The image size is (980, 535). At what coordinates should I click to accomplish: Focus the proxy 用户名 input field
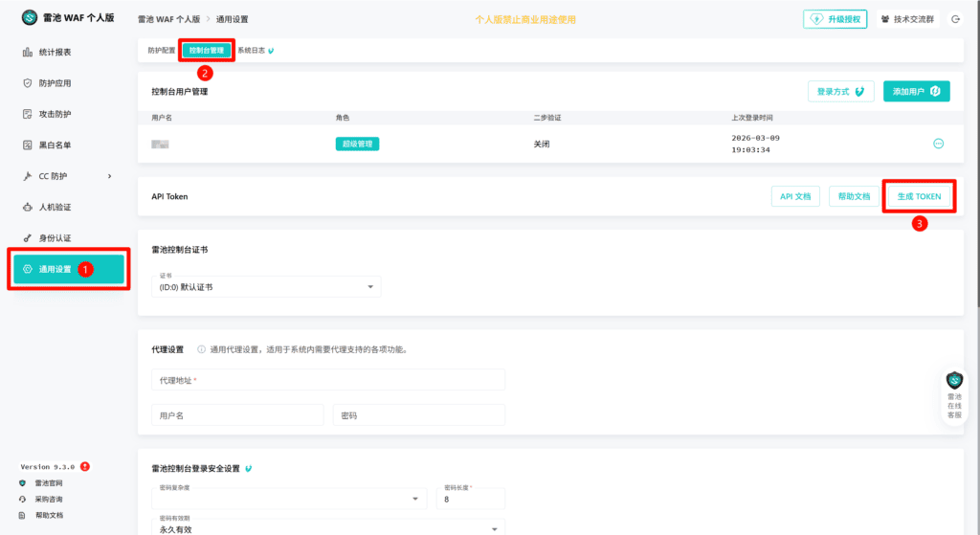coord(237,415)
